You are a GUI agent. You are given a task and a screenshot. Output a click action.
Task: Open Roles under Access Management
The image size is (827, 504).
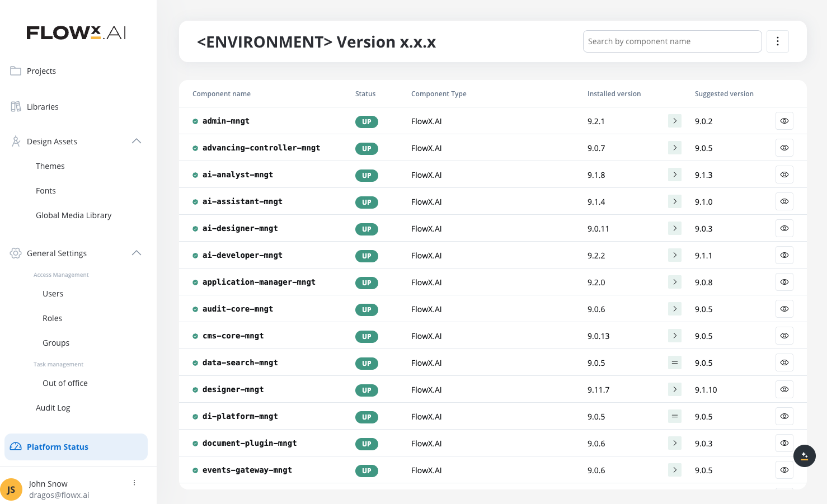point(52,318)
